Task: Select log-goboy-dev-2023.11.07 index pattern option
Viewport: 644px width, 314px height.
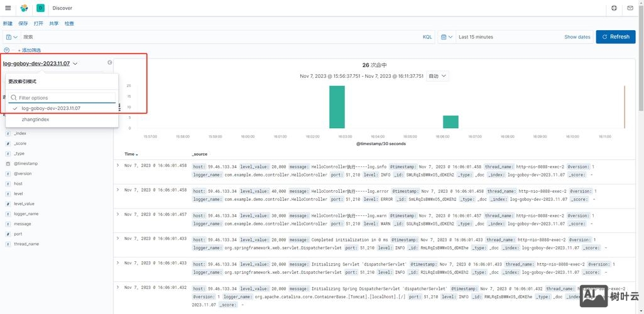Action: click(51, 109)
